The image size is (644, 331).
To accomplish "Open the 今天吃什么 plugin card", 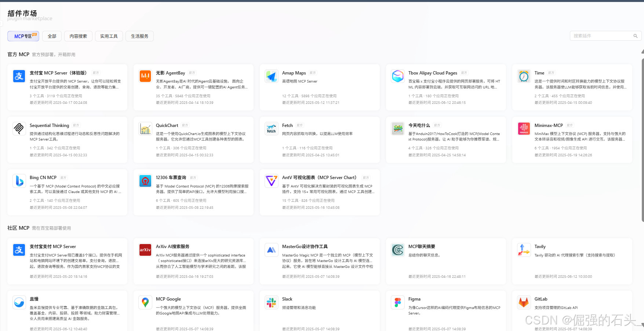I will [445, 139].
